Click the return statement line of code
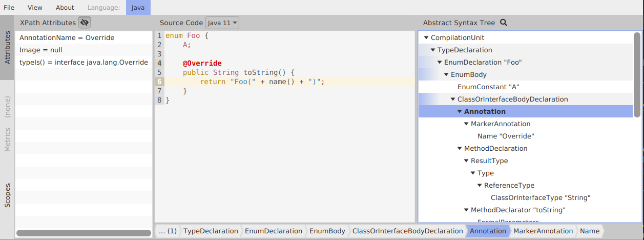The image size is (644, 240). 263,82
